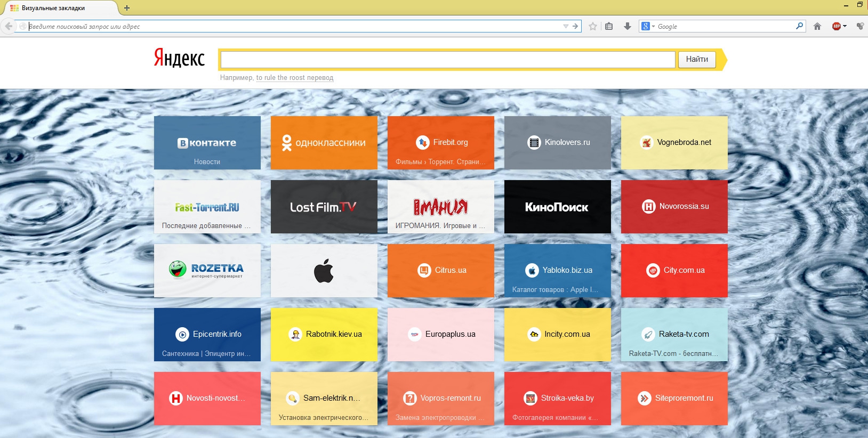868x438 pixels.
Task: Open the КиноПоиск bookmark tile
Action: click(558, 207)
